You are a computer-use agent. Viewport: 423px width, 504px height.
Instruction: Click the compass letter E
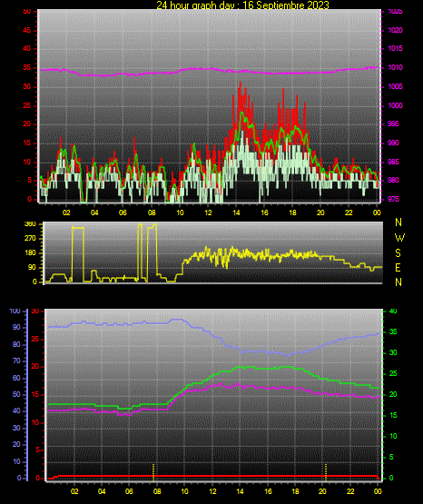coord(398,267)
